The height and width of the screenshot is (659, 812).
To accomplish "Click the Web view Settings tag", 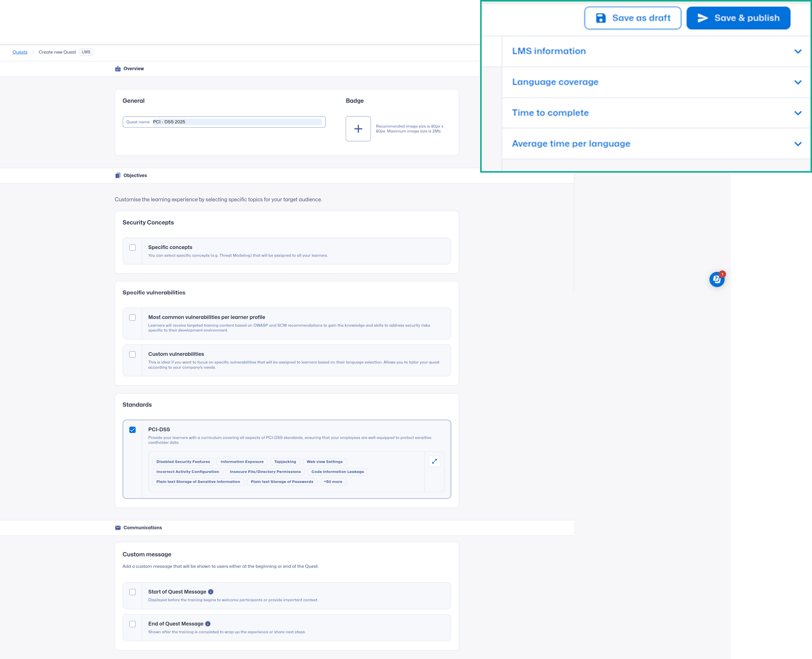I will [x=325, y=462].
